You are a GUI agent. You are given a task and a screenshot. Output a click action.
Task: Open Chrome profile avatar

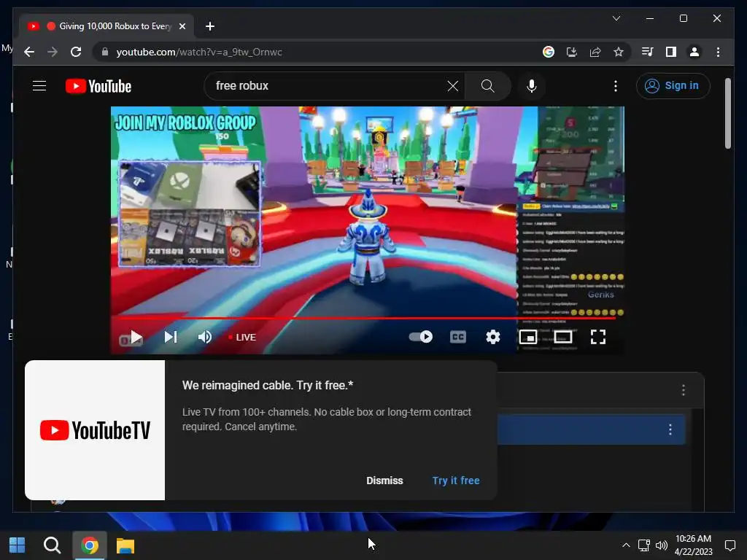point(694,52)
